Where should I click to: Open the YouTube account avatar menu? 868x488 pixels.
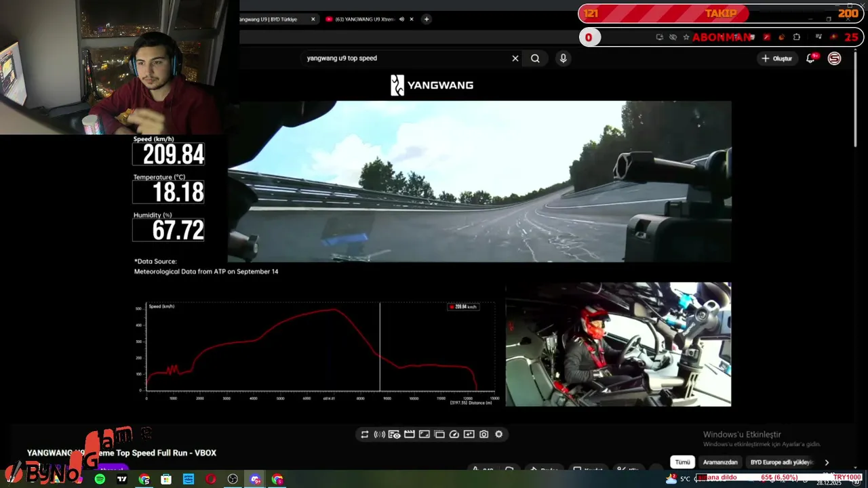[834, 58]
